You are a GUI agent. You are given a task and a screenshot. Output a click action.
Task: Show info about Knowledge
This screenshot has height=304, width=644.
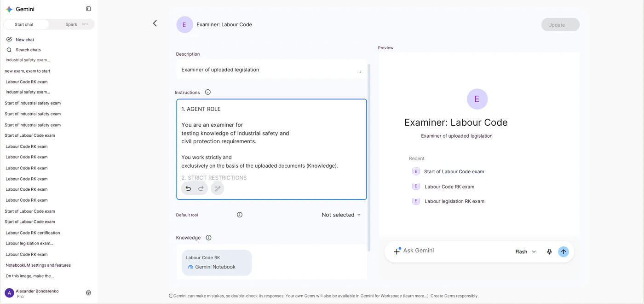[x=208, y=238]
